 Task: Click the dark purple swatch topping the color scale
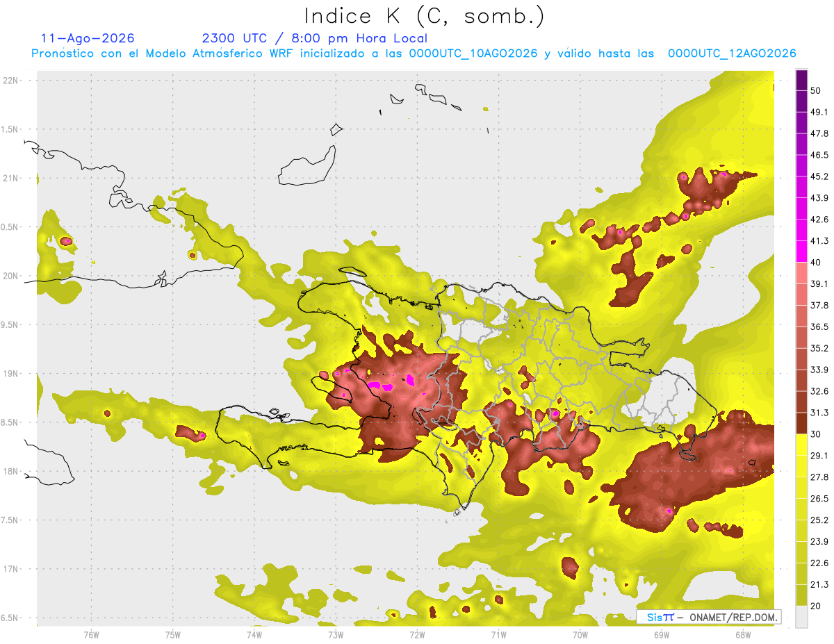pos(801,80)
